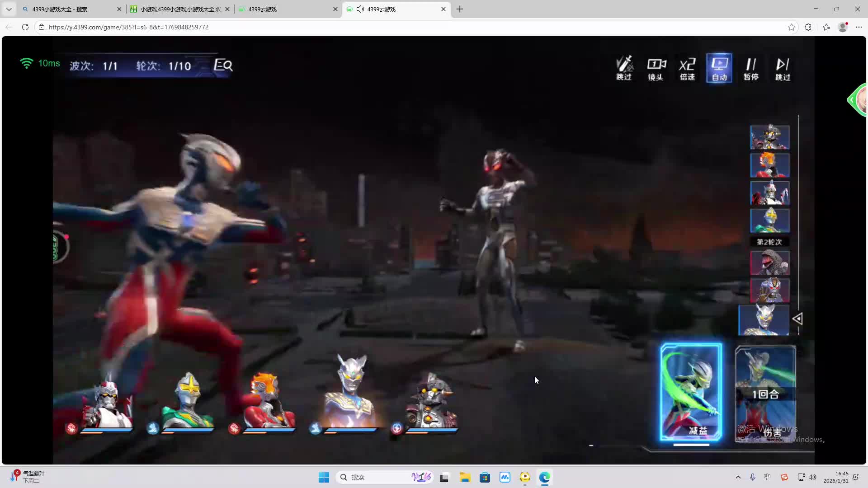Collapse the turn order list arrow

797,319
